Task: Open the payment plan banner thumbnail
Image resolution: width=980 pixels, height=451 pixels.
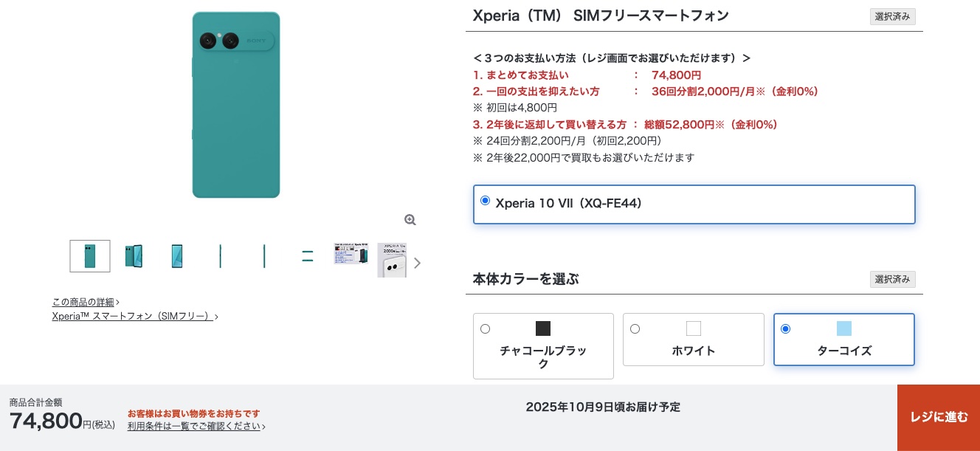Action: 351,254
